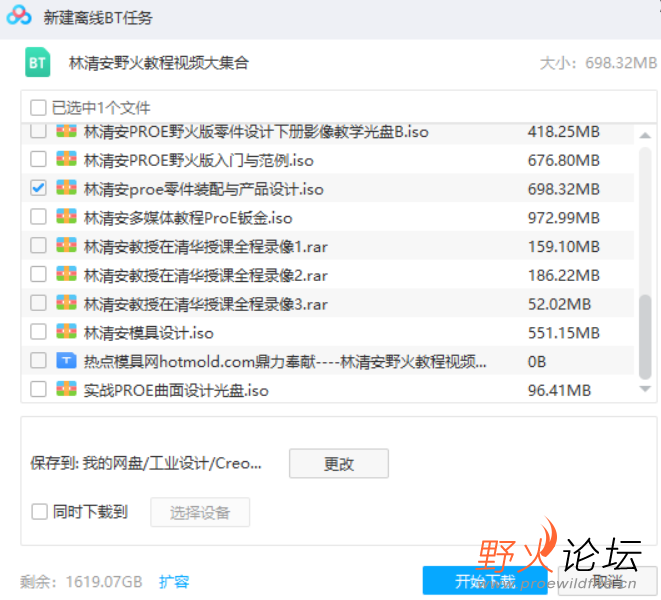Click the 剩余: 1619.07GB remaining space text
The height and width of the screenshot is (600, 661).
(x=81, y=582)
